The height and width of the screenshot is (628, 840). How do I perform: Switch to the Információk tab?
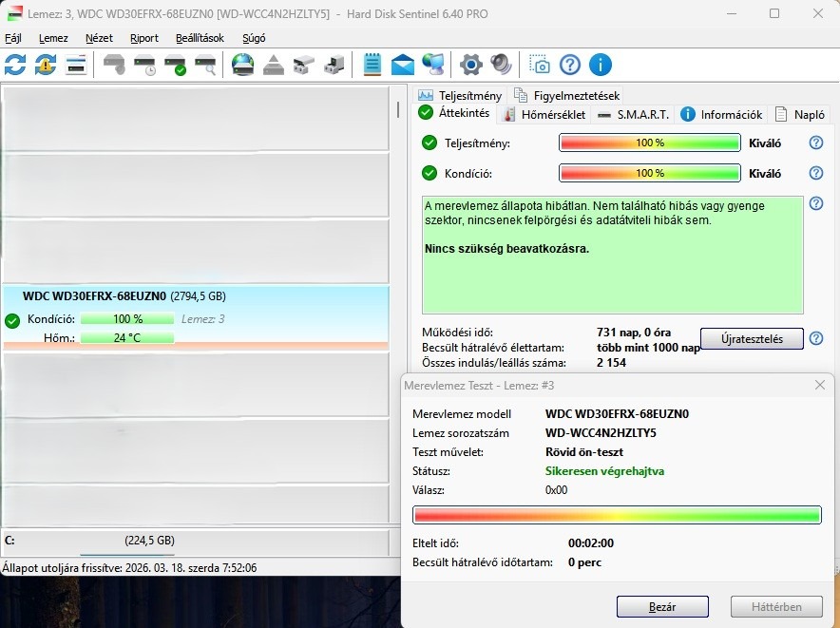(721, 114)
